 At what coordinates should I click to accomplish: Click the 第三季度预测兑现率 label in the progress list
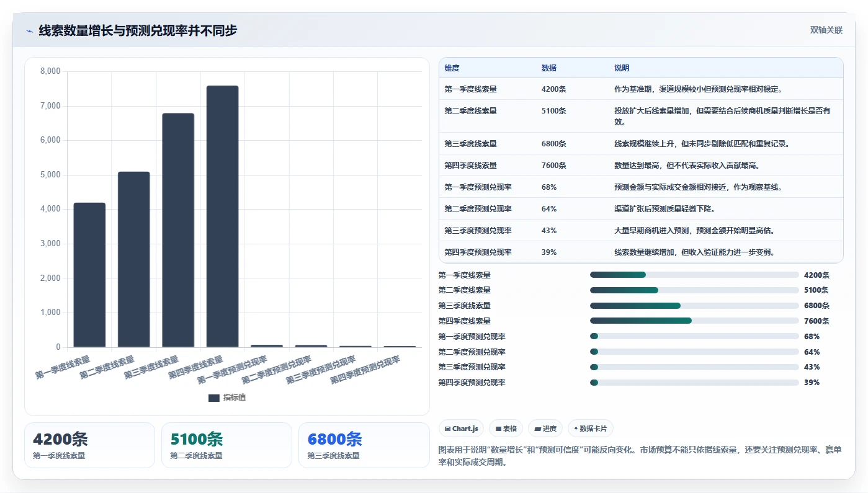(x=472, y=367)
